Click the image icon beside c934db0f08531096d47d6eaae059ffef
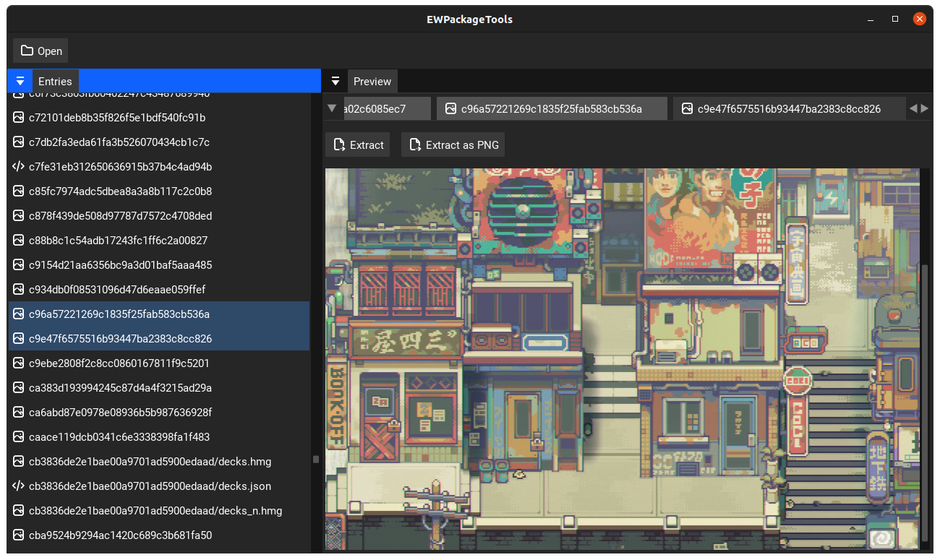The height and width of the screenshot is (560, 940). coord(19,289)
